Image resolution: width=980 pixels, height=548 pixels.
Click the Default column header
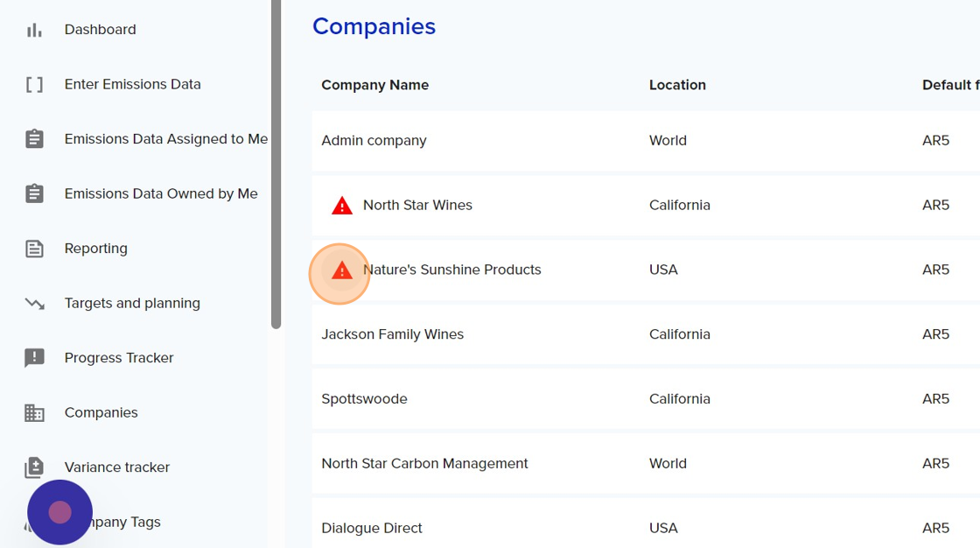click(950, 85)
